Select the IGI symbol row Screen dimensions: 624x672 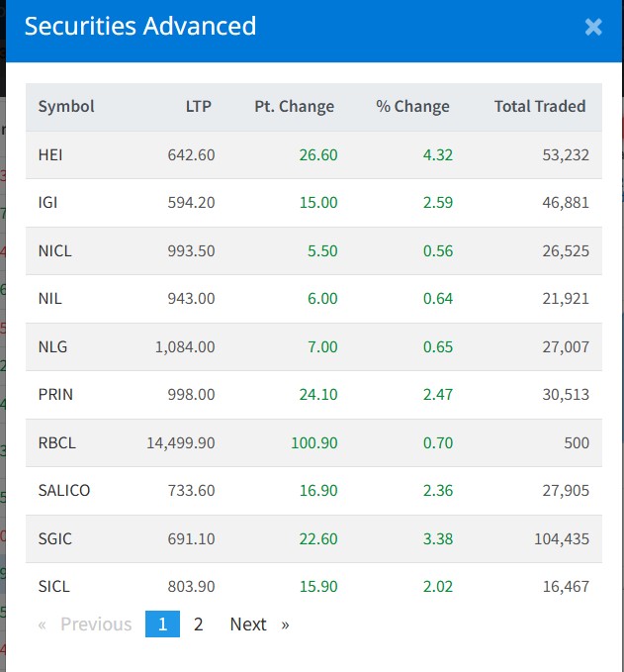47,202
